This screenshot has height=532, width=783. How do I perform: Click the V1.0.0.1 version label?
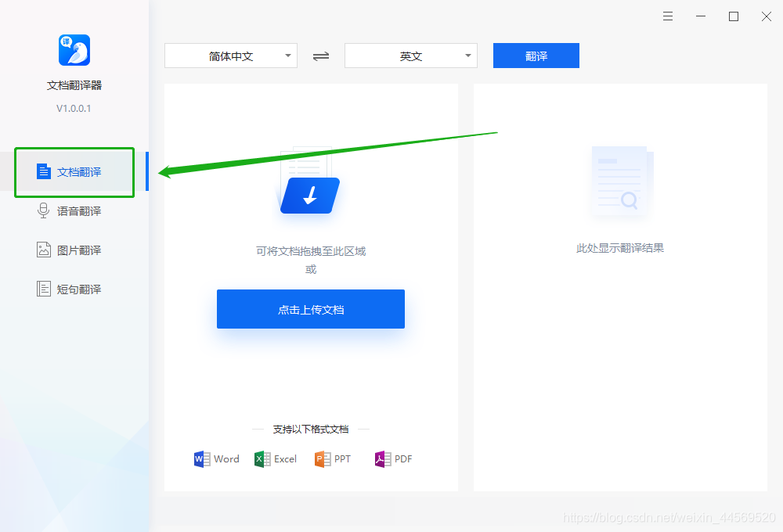tap(74, 108)
